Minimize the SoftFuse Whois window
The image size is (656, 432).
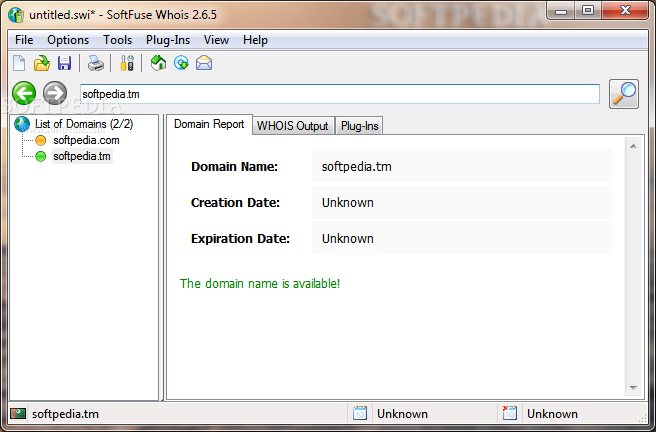[x=561, y=11]
